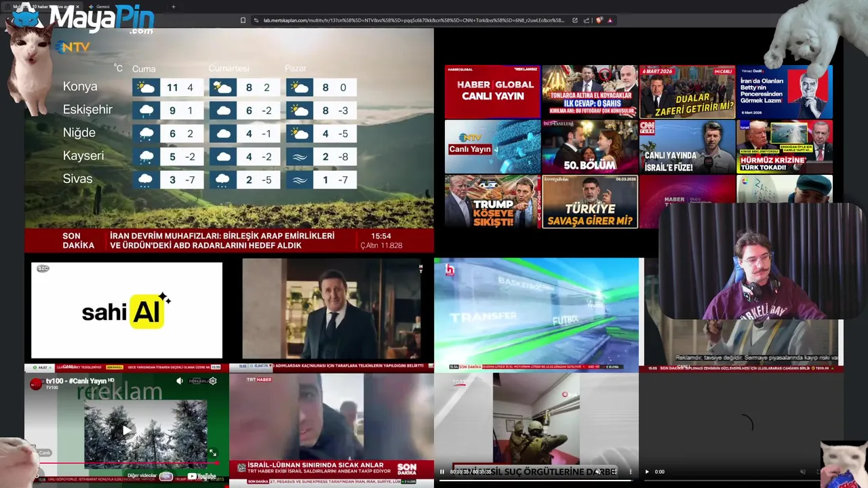The image size is (868, 488).
Task: Open the 'Trump Köşeye Sıkıştı' thumbnail
Action: click(x=492, y=201)
